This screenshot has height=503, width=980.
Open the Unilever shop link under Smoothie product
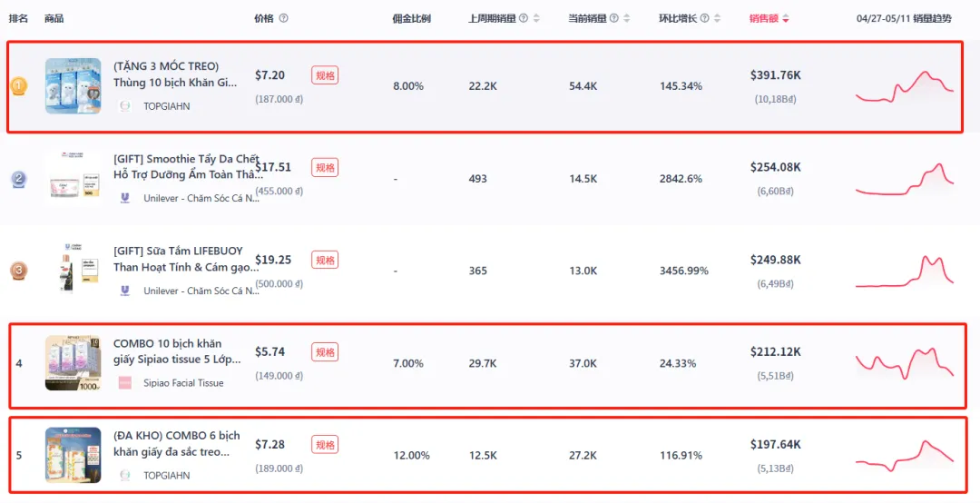pyautogui.click(x=201, y=198)
